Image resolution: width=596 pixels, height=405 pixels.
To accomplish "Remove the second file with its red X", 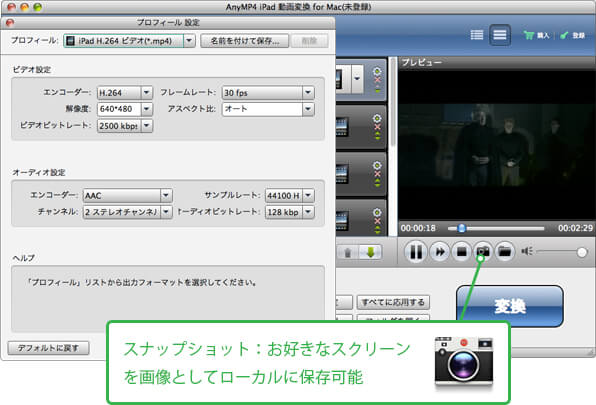I will pos(377,127).
